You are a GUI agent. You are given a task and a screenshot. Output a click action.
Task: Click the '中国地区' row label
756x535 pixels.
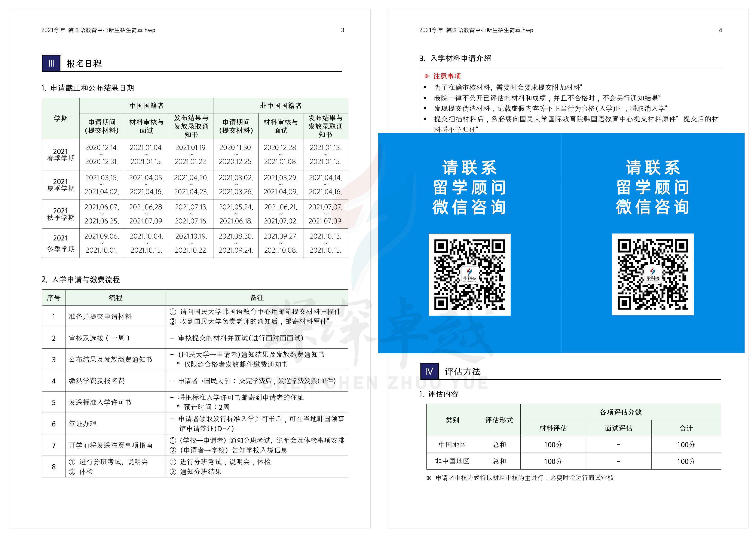coord(452,445)
